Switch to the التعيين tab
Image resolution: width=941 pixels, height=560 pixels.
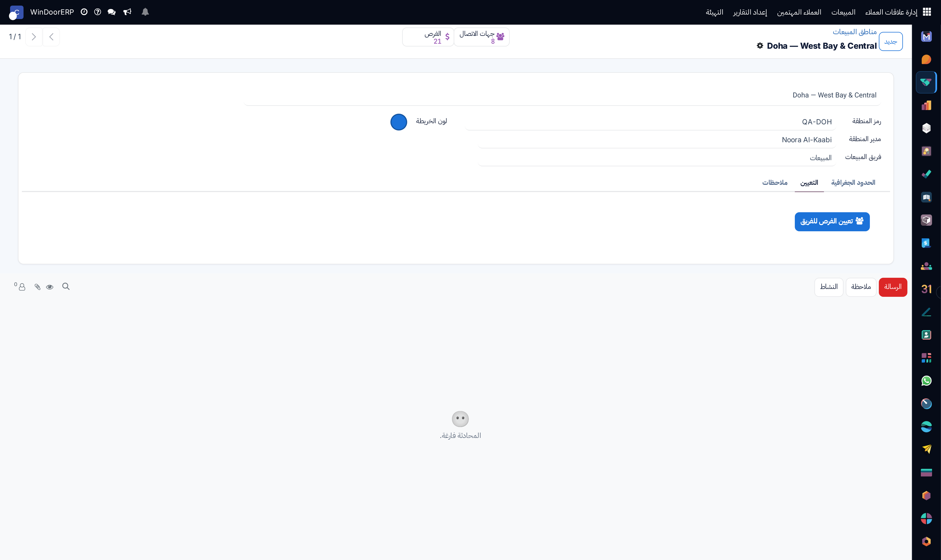[809, 183]
